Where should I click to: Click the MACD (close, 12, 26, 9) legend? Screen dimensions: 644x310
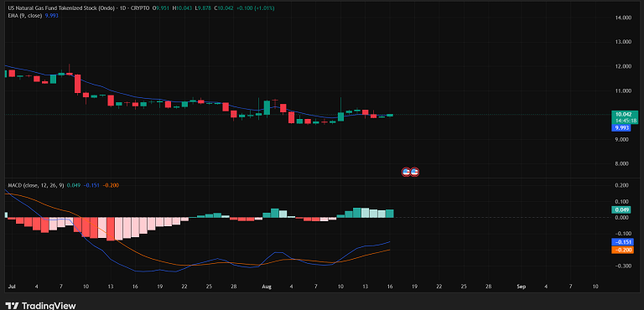tap(36, 185)
